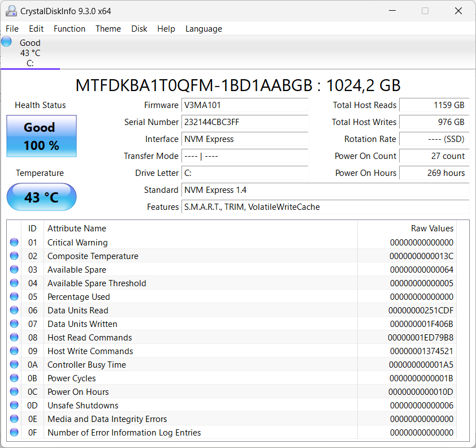Click the Raw Values column header
The image size is (476, 448).
coord(432,229)
